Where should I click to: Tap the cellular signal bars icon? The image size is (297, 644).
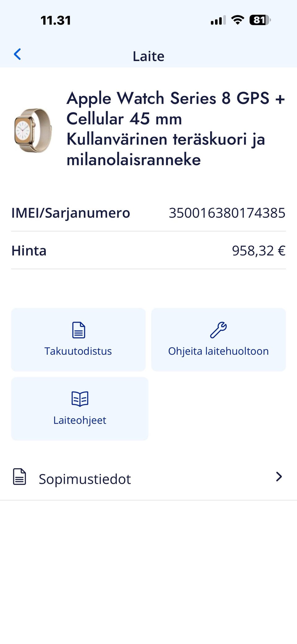(x=218, y=20)
